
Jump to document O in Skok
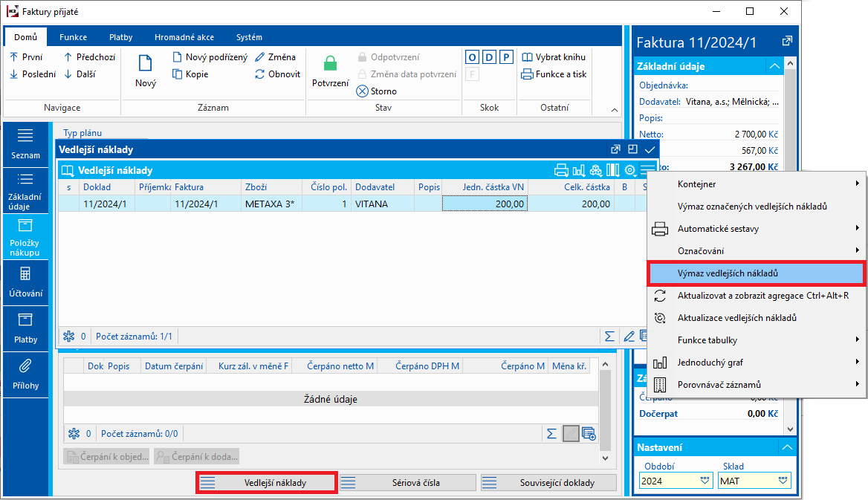point(472,57)
